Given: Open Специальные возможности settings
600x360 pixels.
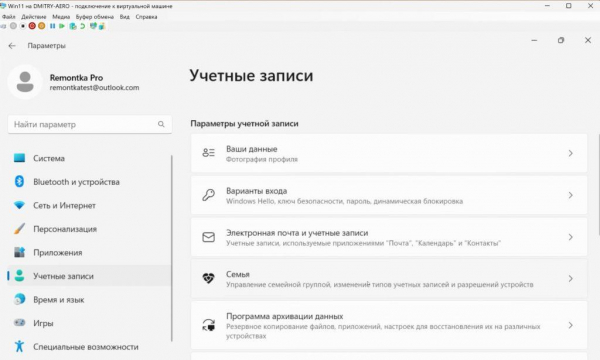Looking at the screenshot, I should point(89,347).
